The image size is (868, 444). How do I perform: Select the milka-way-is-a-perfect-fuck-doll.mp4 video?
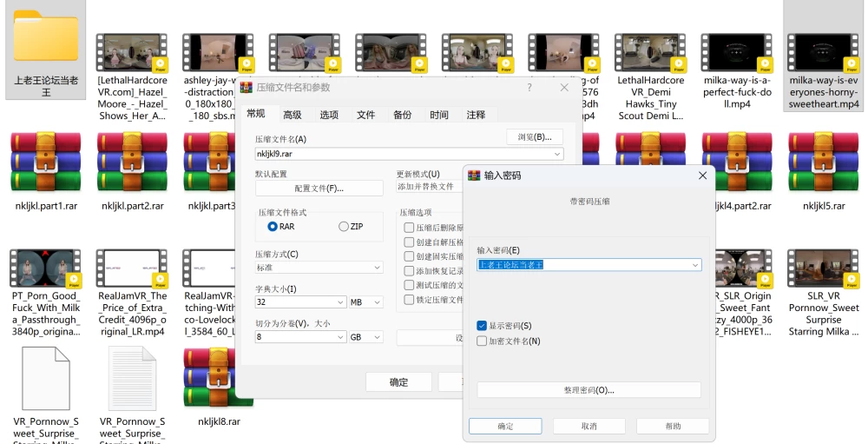pos(737,53)
